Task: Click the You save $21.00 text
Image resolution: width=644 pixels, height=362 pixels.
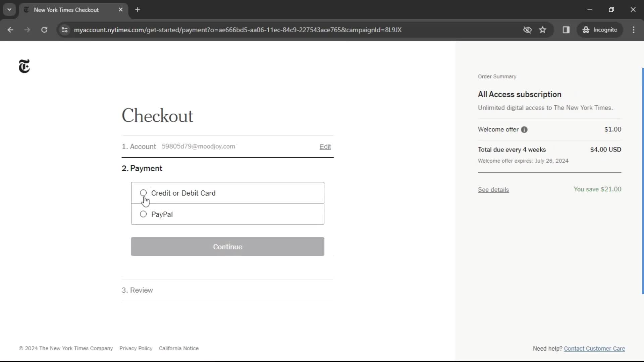Action: [597, 189]
